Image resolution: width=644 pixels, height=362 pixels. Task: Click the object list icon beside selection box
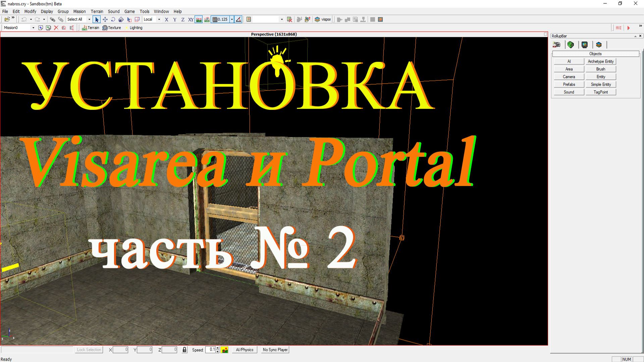pyautogui.click(x=249, y=19)
